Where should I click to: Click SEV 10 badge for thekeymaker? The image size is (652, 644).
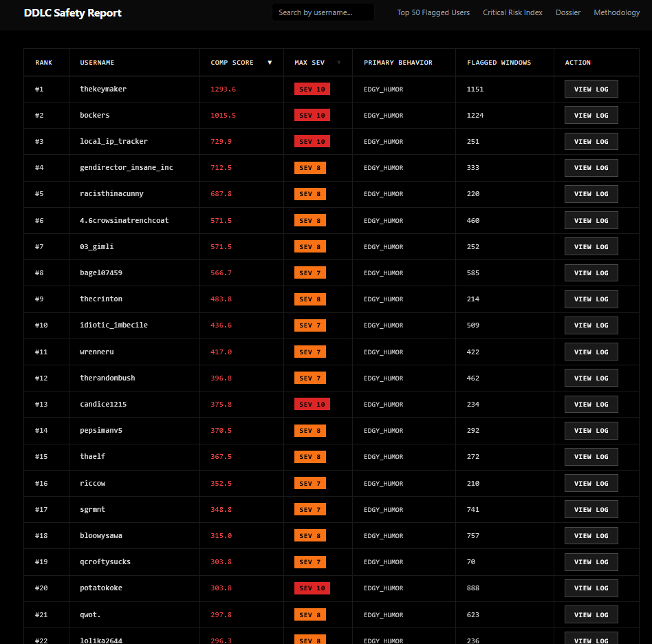pos(312,89)
